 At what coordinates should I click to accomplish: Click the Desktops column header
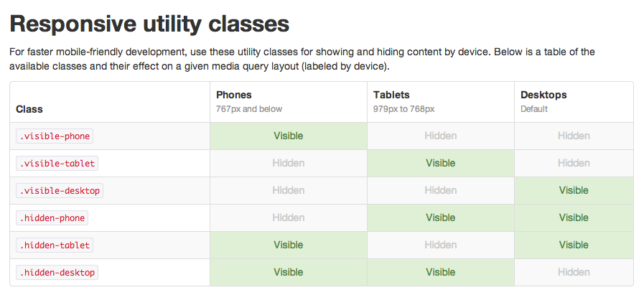click(x=543, y=95)
